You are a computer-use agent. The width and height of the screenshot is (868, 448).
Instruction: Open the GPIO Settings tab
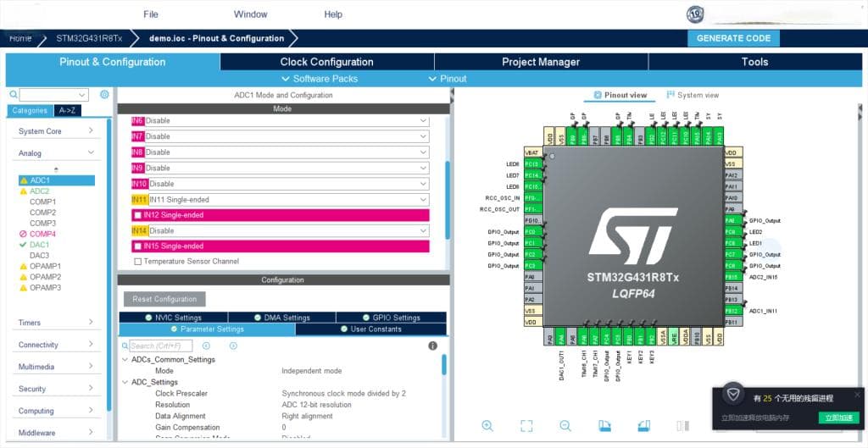[392, 318]
